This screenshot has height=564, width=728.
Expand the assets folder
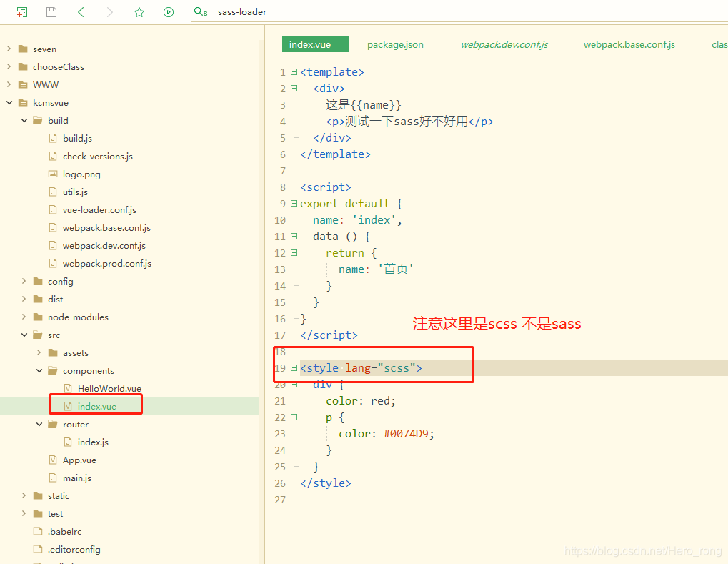tap(39, 352)
